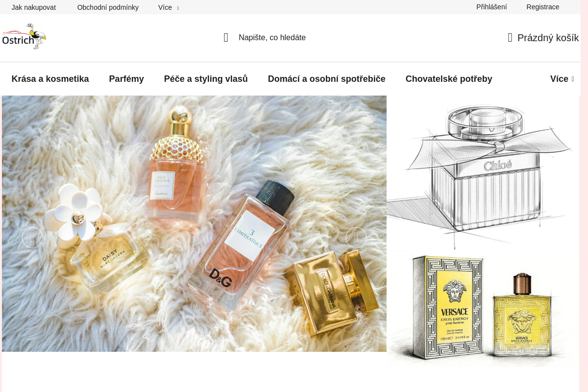Advance to next carousel slide arrow
The height and width of the screenshot is (392, 588).
[356, 238]
